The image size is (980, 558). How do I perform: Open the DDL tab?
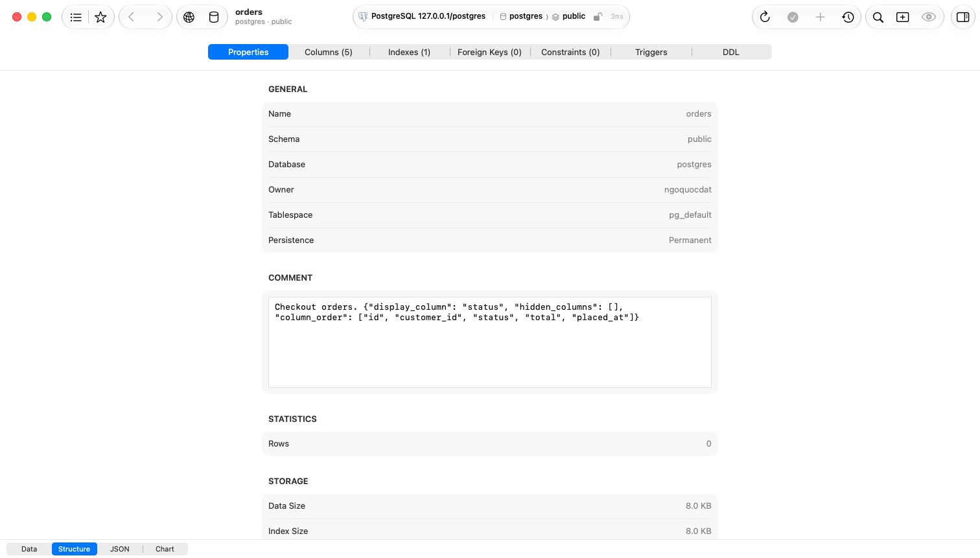coord(731,52)
